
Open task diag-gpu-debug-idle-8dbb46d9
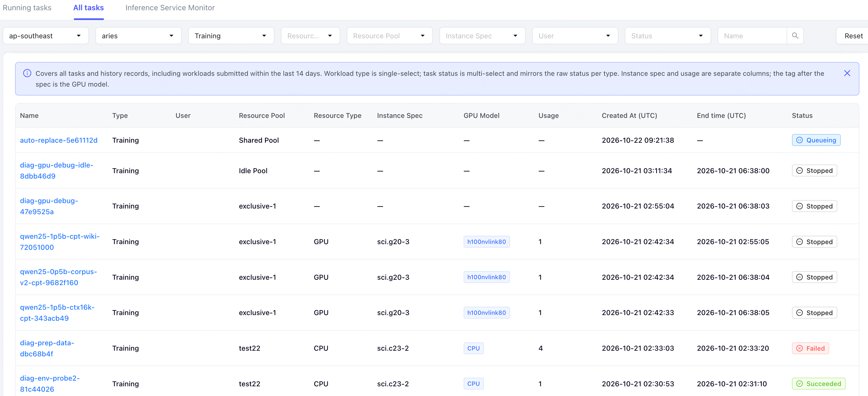click(x=57, y=171)
